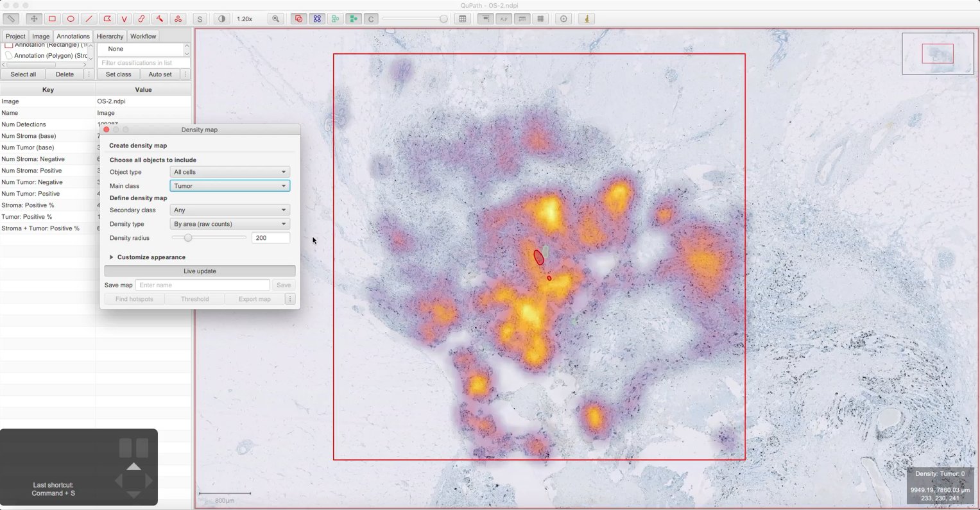980x510 pixels.
Task: Click the Save map name field
Action: 203,285
